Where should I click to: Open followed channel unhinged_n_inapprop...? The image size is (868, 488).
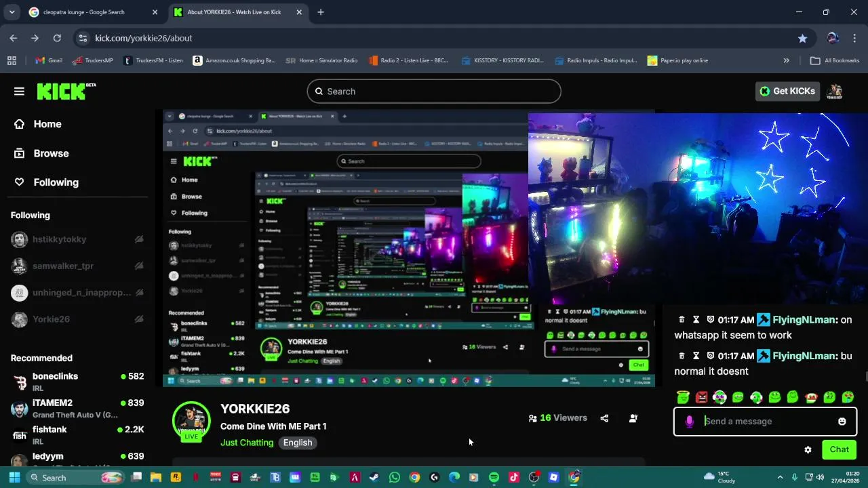tap(77, 293)
